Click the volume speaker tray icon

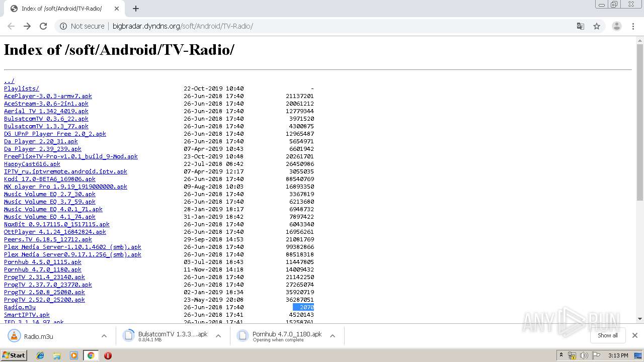coord(584,355)
